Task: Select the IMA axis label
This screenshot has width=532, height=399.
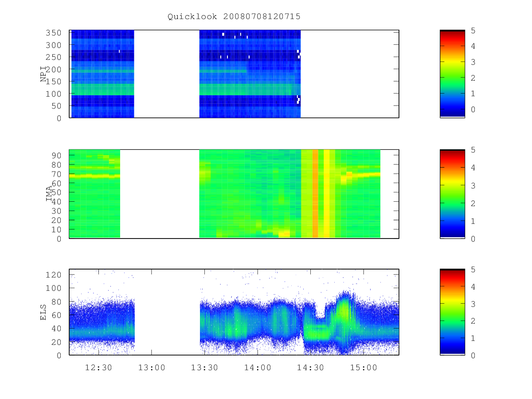Action: click(49, 194)
